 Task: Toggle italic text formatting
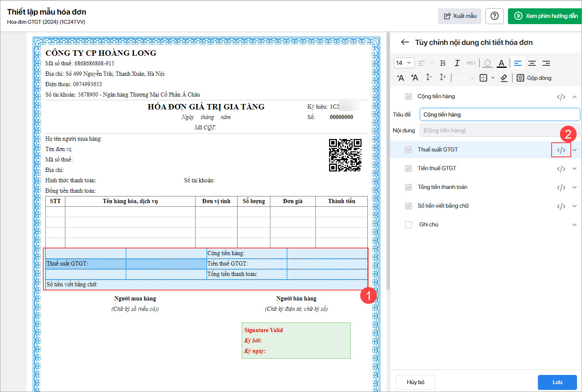457,63
